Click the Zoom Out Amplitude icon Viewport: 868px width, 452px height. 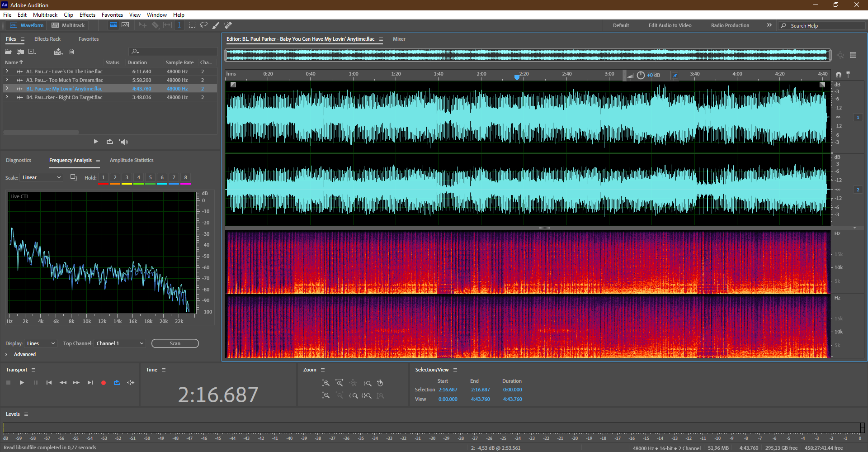tap(325, 395)
